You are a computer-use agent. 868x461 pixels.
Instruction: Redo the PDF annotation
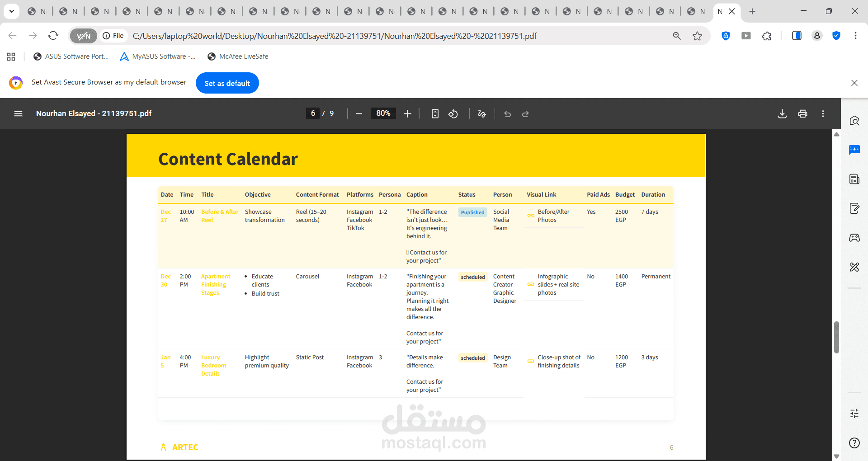click(x=525, y=114)
